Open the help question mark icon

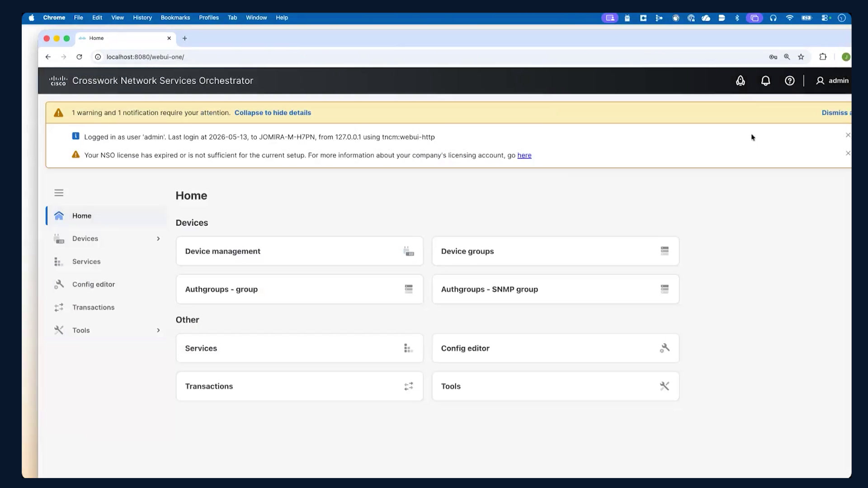click(x=789, y=80)
